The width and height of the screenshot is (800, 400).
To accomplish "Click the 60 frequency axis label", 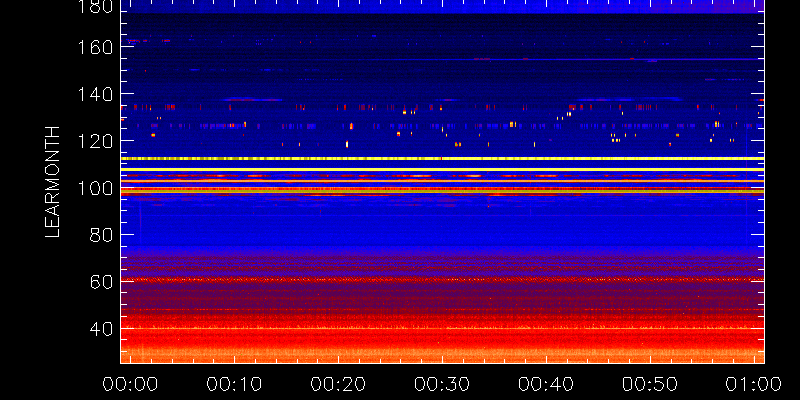I will coord(101,282).
